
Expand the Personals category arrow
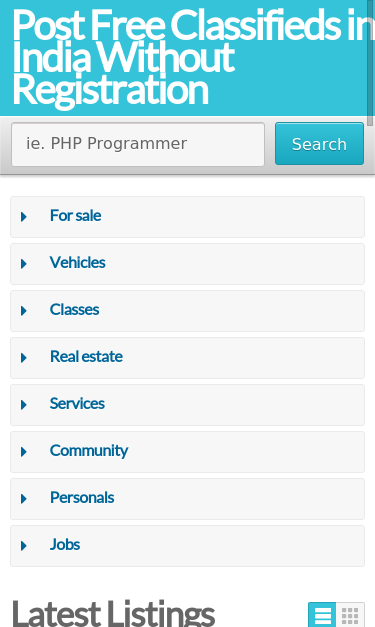[24, 499]
